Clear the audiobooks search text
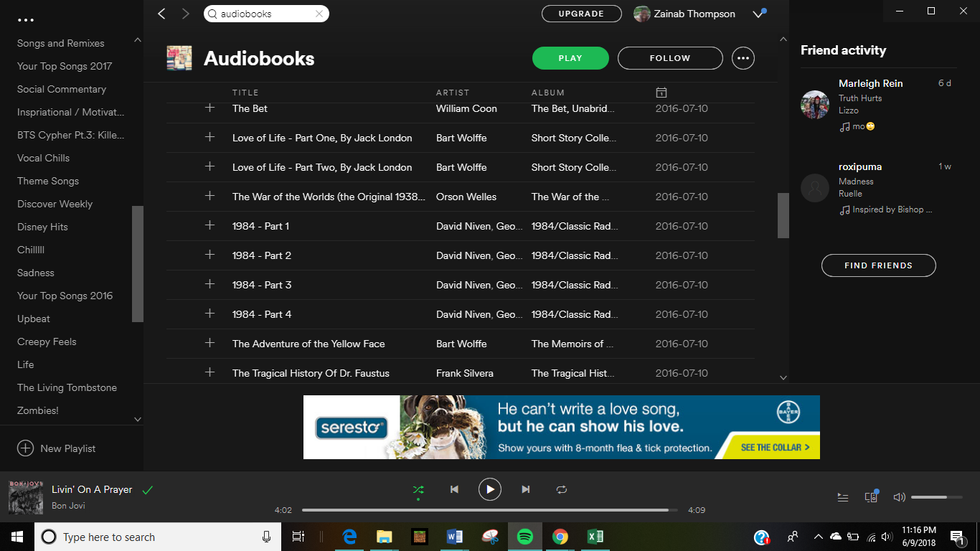This screenshot has height=551, width=980. pyautogui.click(x=319, y=14)
